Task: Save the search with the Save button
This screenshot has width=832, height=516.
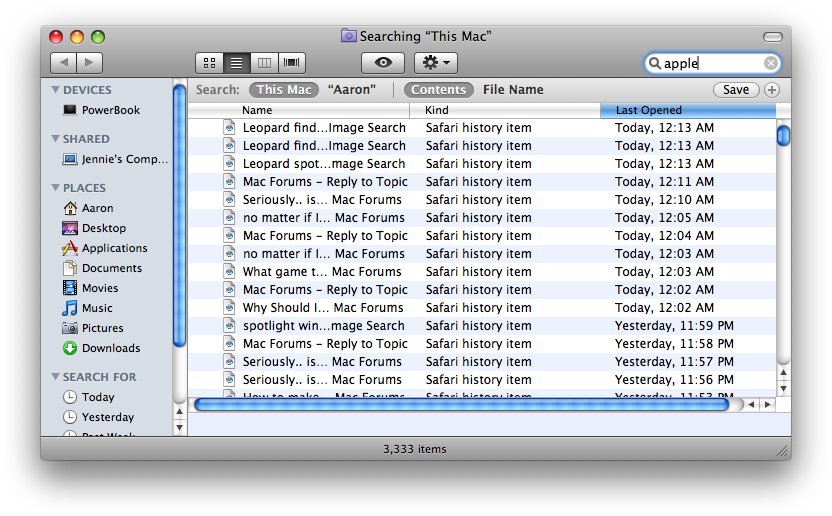Action: tap(736, 90)
